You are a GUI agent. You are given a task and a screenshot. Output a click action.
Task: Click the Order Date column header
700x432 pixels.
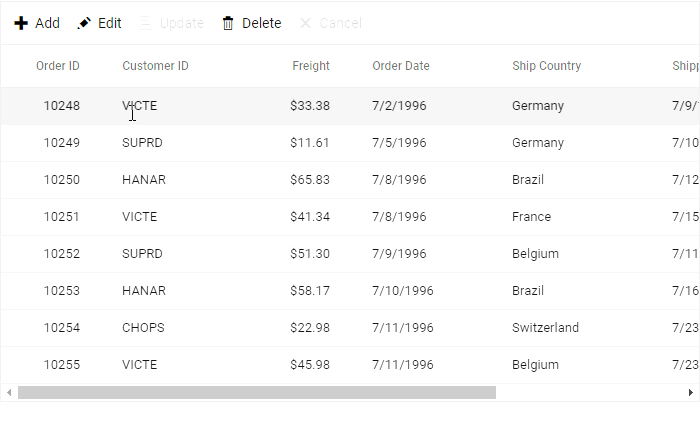pos(401,66)
